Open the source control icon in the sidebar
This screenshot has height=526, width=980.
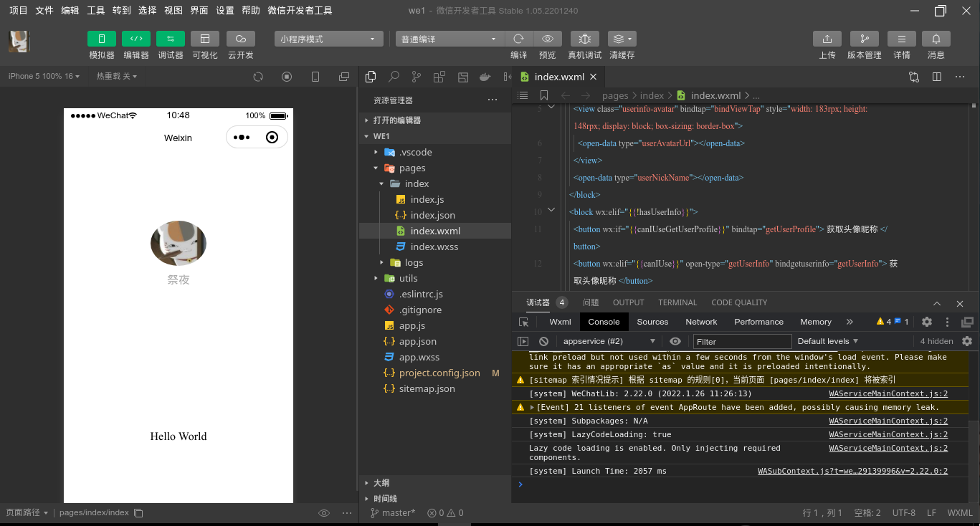(417, 77)
